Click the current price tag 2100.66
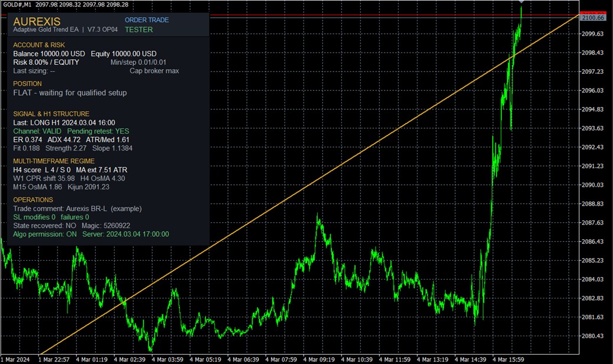Screen dimensions: 613x364 [593, 18]
